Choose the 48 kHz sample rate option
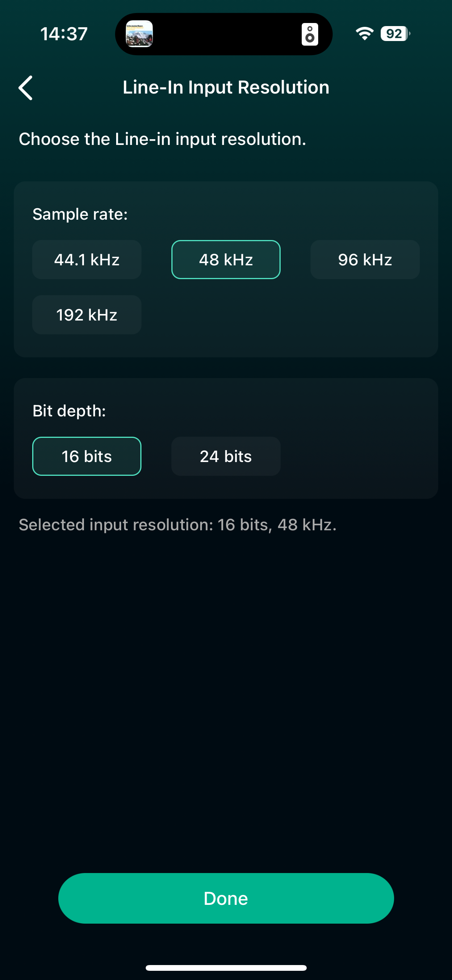 [x=226, y=260]
